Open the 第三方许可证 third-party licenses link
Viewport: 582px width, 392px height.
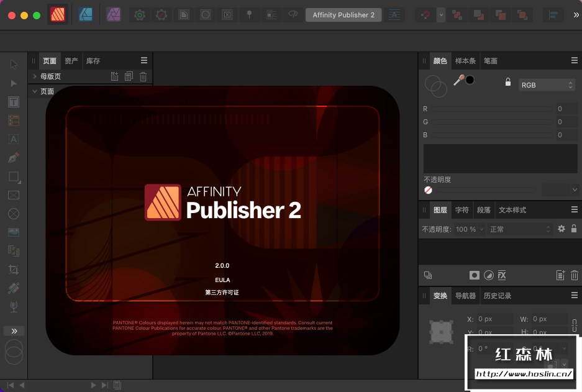tap(222, 292)
